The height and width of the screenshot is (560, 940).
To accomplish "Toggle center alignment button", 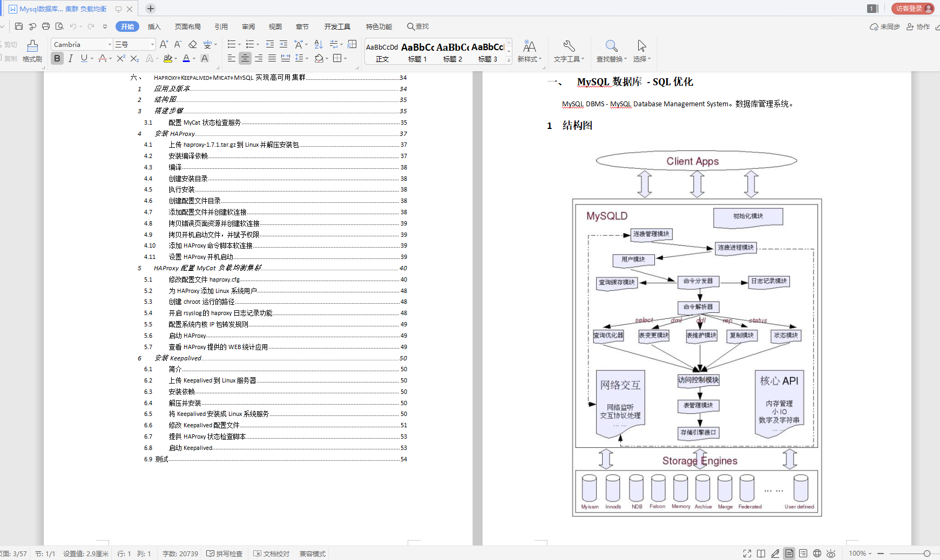I will (245, 58).
